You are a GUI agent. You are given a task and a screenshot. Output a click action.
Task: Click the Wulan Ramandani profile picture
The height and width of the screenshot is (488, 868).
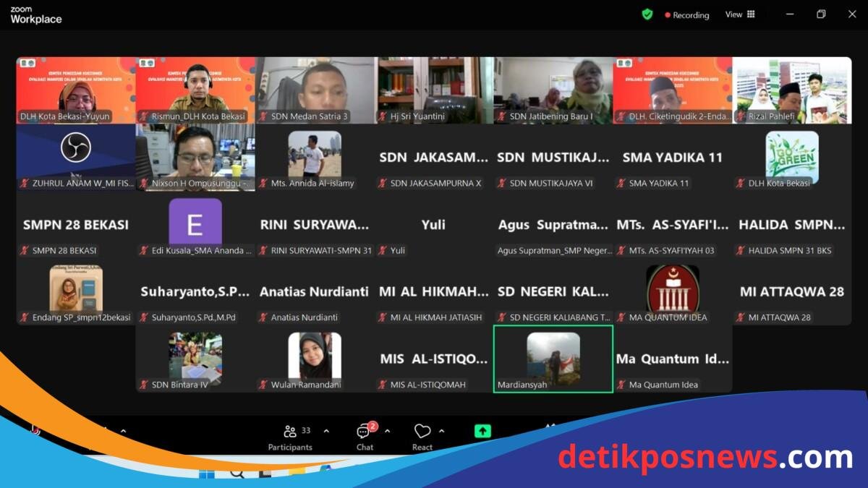(315, 355)
